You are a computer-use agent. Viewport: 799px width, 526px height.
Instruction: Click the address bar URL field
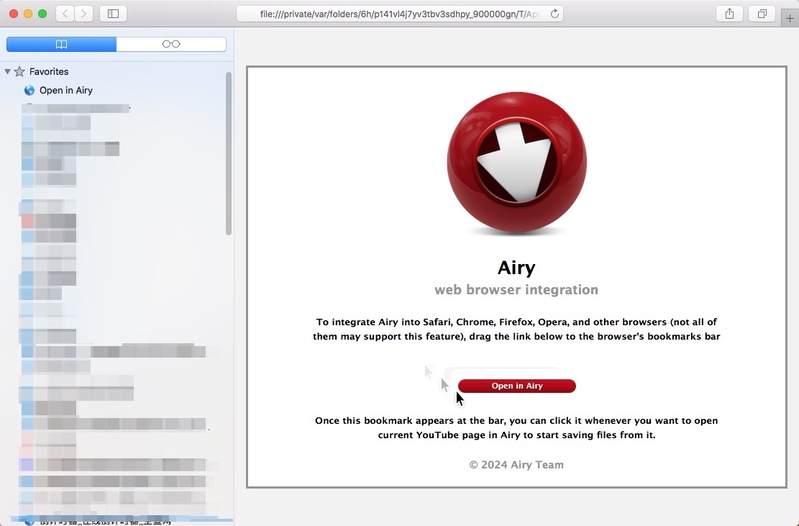pos(400,14)
